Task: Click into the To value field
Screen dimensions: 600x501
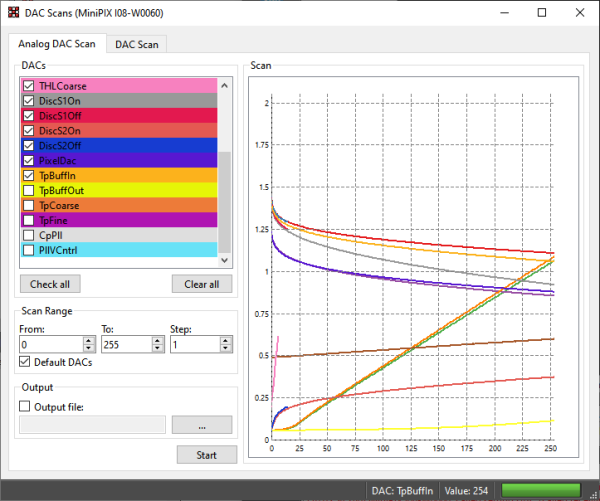Action: coord(127,344)
